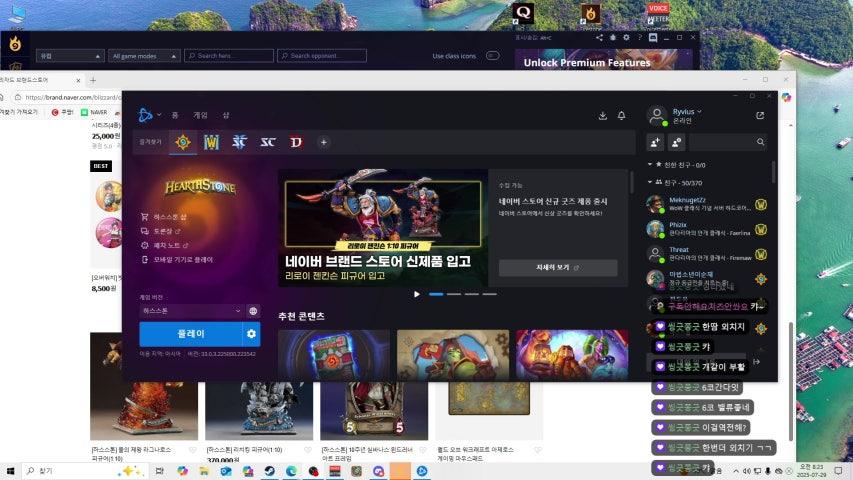Viewport: 853px width, 480px height.
Task: Click the Deck Tracker notification bell icon
Action: click(x=613, y=38)
